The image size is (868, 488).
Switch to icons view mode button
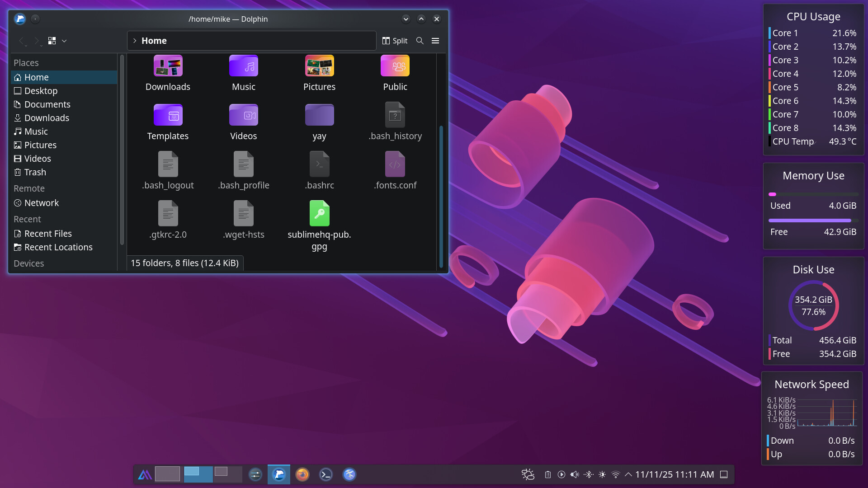[x=52, y=41]
